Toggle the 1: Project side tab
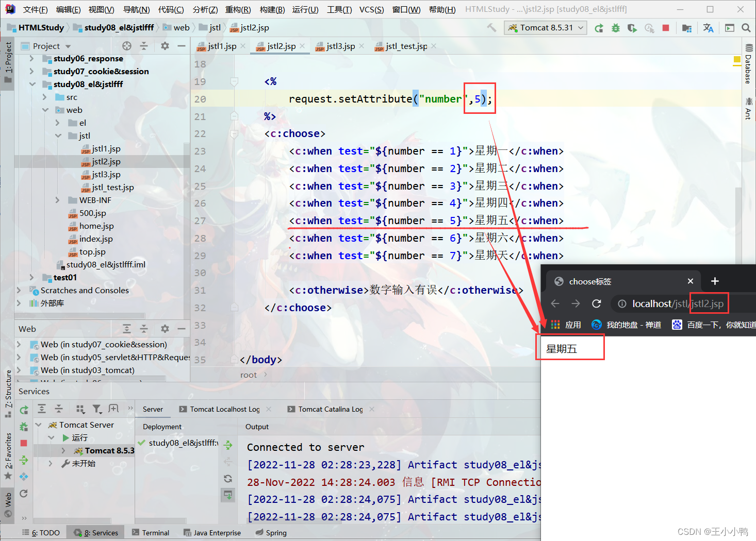756x541 pixels. point(8,63)
